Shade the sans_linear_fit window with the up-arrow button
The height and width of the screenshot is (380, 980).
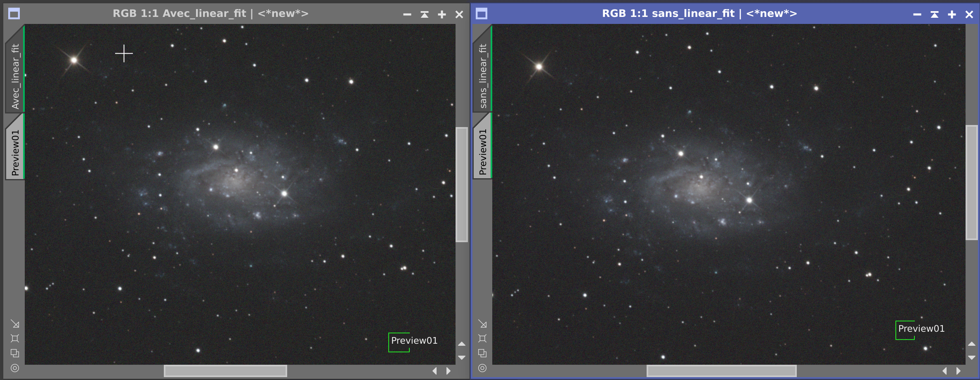click(935, 14)
